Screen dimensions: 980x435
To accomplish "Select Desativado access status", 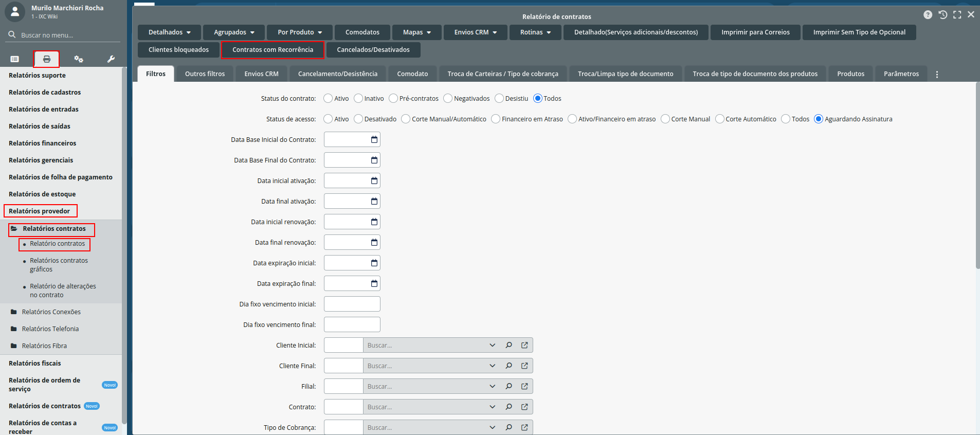I will point(358,119).
